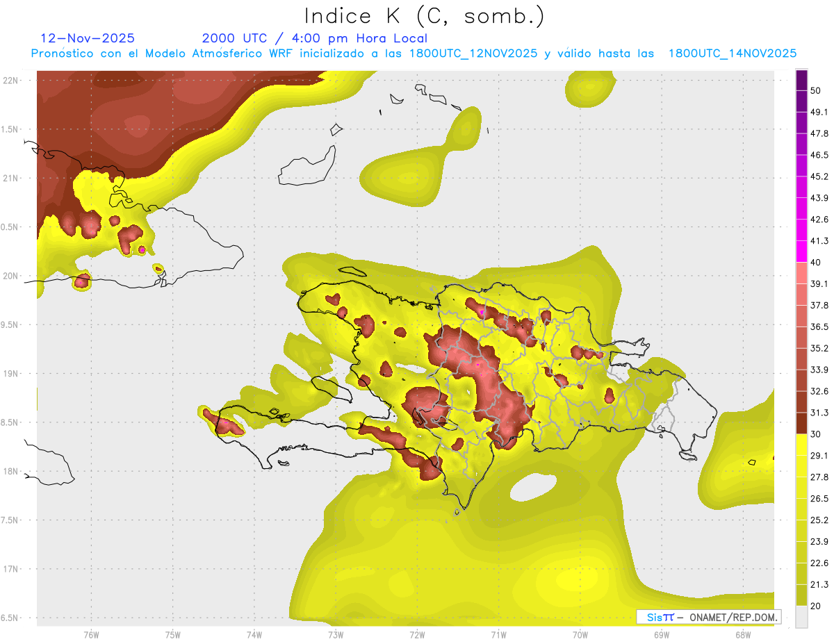The image size is (834, 644).
Task: Click the valid-until time '1800UTC_14NOV2025'
Action: (x=733, y=53)
